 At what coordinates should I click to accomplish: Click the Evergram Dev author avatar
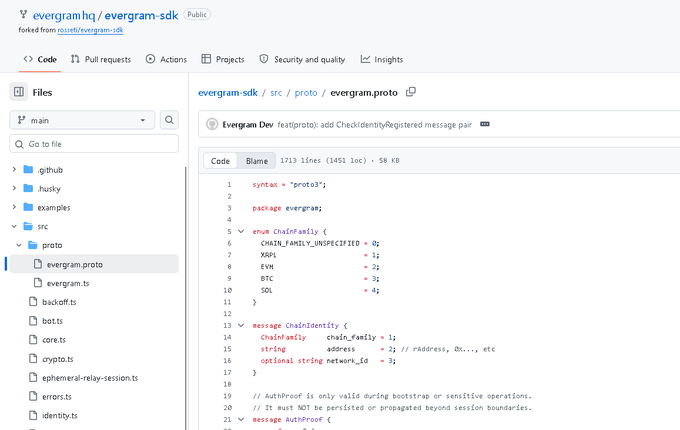click(x=212, y=124)
